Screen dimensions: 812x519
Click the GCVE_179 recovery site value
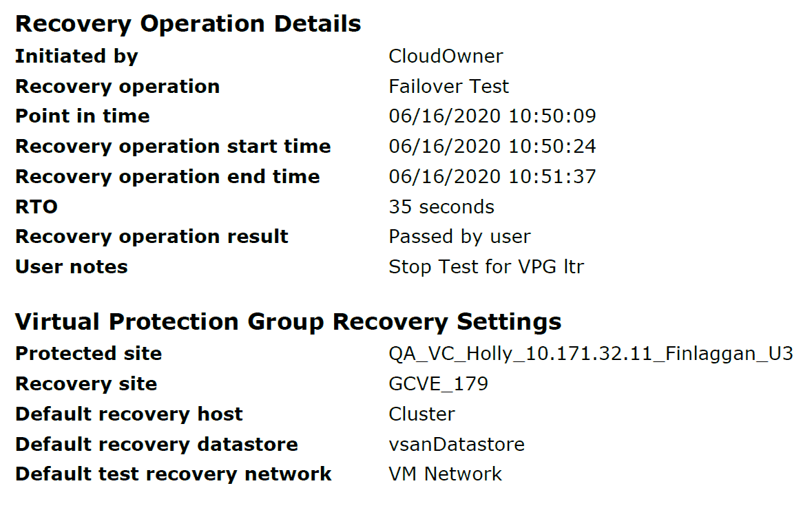pos(438,384)
